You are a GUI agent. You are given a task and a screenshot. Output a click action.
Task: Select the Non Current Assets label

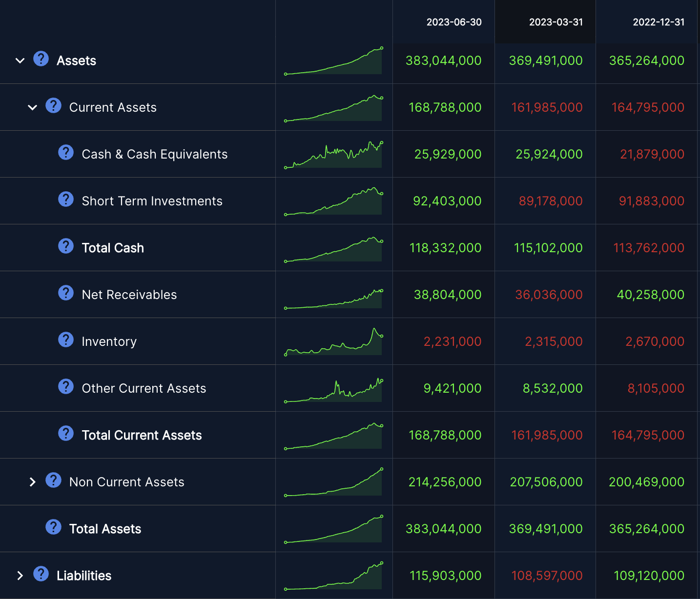127,482
